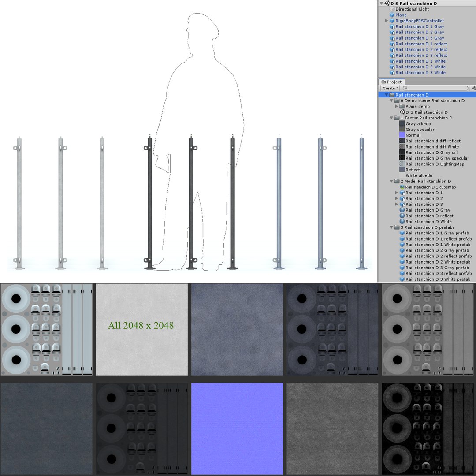Click the Rail stanchion D reflect material sphere

coord(402,216)
